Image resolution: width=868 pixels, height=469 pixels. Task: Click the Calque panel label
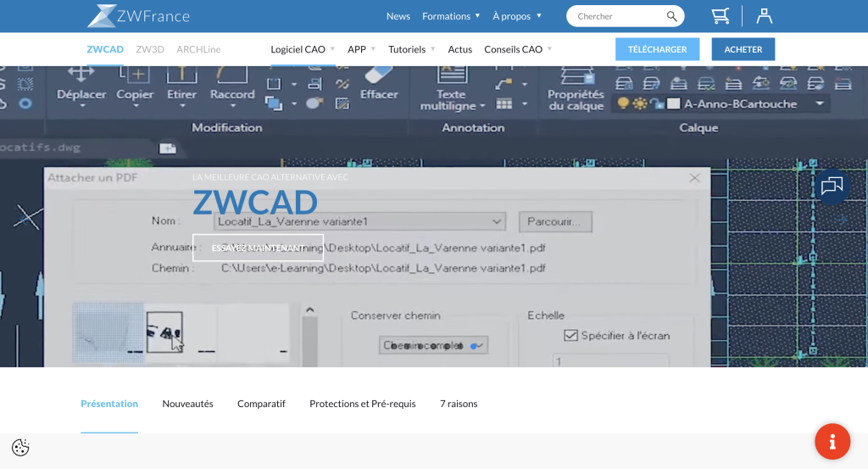click(698, 128)
